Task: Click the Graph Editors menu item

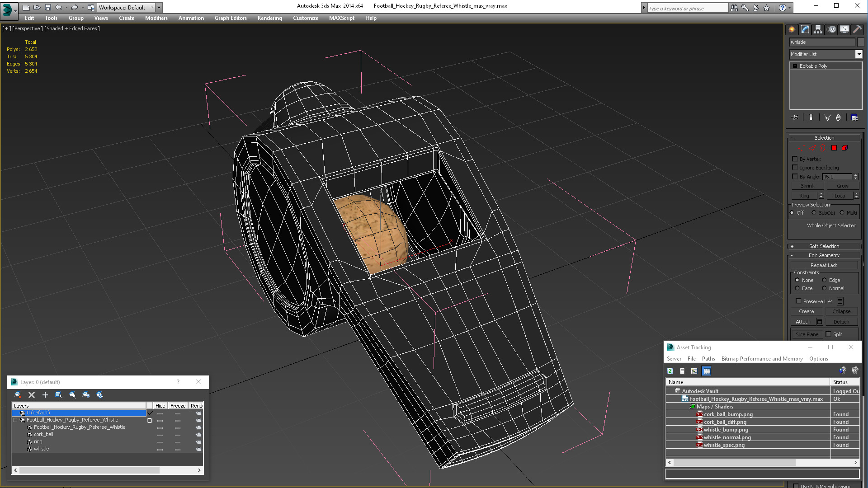Action: click(231, 18)
